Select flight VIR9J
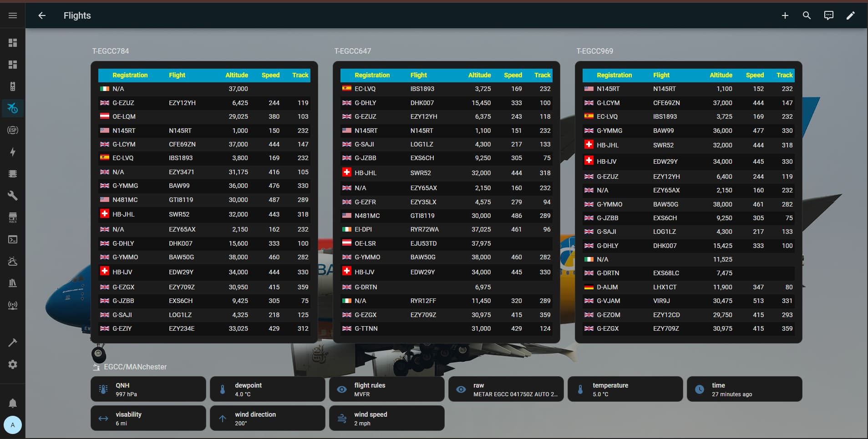The height and width of the screenshot is (439, 868). (661, 301)
